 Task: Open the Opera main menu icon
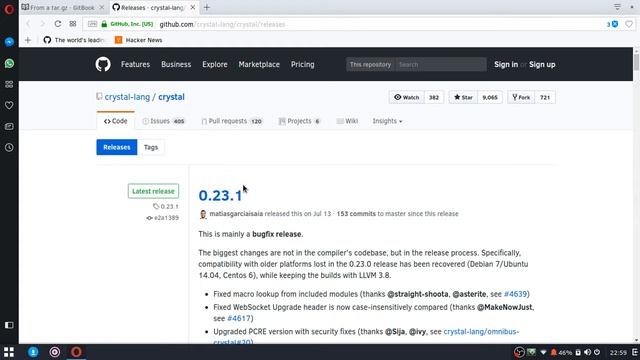(x=9, y=9)
